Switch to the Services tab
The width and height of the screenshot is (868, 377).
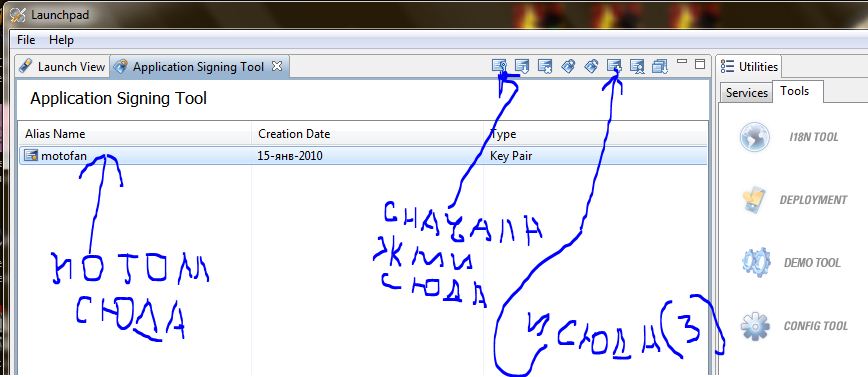click(746, 92)
